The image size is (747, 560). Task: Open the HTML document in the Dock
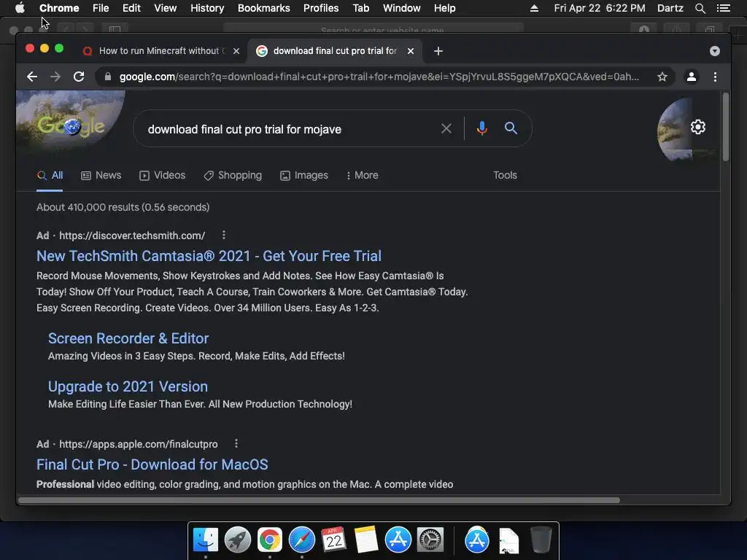point(508,541)
